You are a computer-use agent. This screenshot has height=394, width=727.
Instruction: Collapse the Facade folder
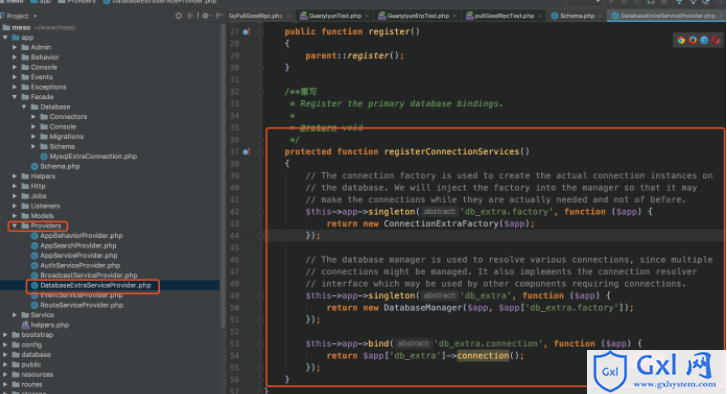pyautogui.click(x=15, y=97)
